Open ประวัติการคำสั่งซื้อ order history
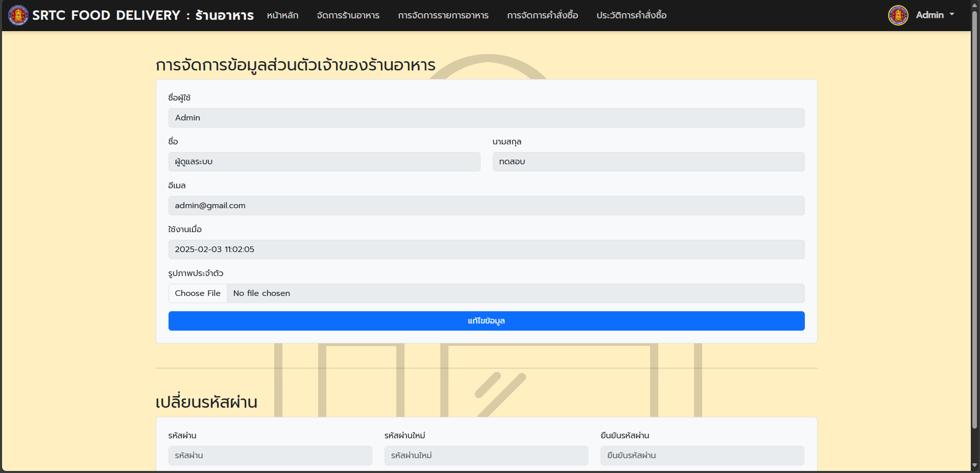Image resolution: width=980 pixels, height=473 pixels. point(631,15)
